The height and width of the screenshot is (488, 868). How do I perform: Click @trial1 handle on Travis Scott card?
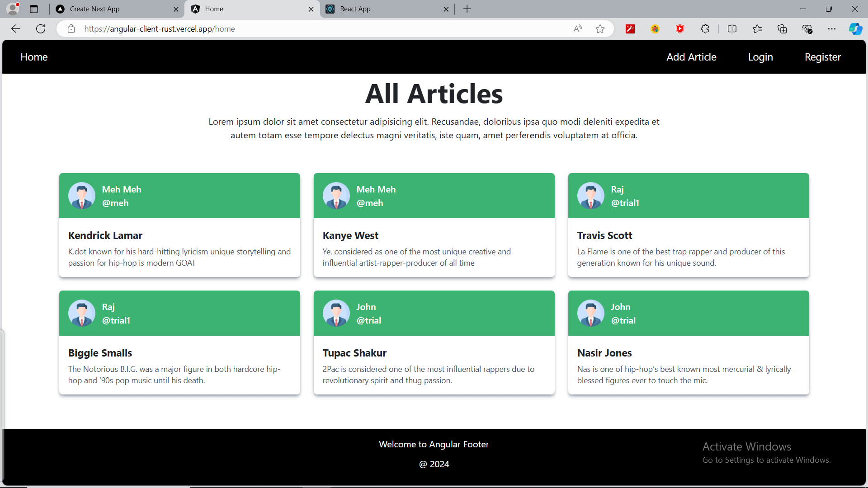tap(625, 203)
